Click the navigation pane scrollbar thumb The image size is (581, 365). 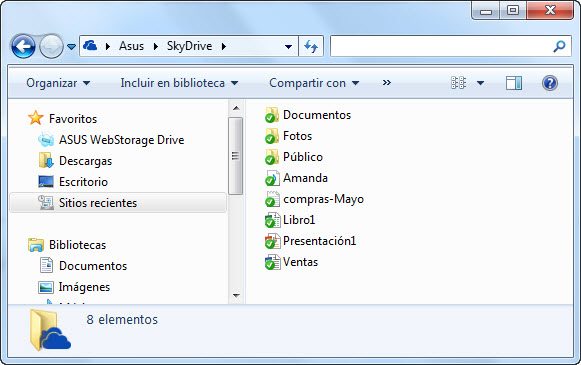(x=235, y=156)
